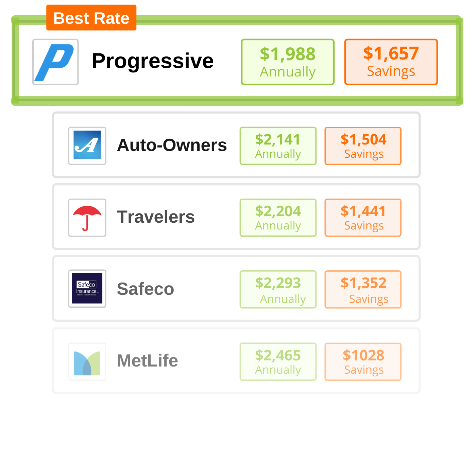
Task: Pick Travelers $2,204 Annually rate
Action: coord(278,218)
